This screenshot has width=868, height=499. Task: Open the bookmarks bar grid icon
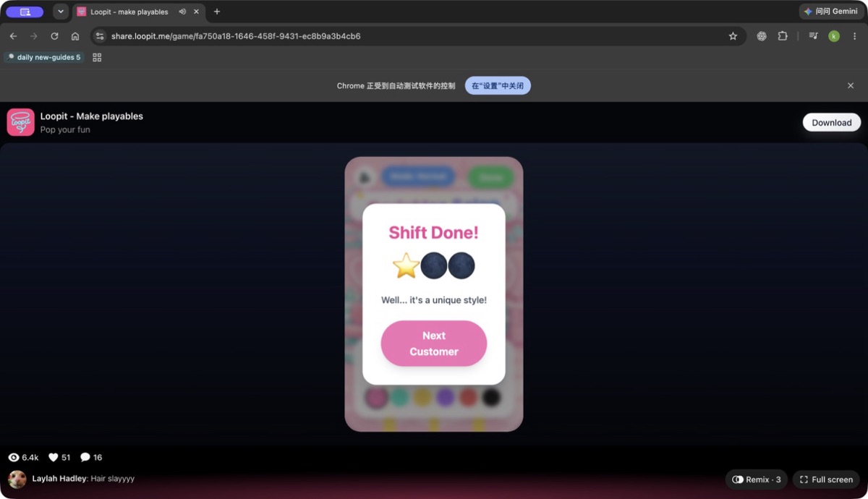97,57
